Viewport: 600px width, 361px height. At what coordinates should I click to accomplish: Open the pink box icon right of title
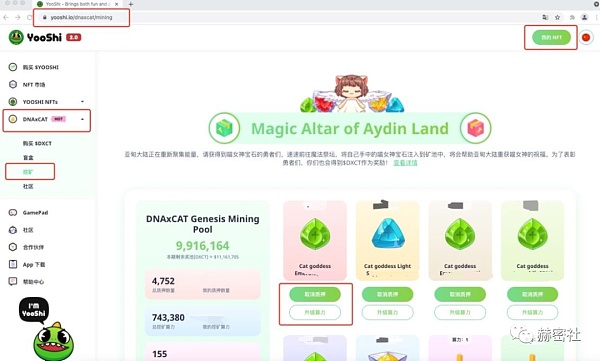tap(476, 128)
